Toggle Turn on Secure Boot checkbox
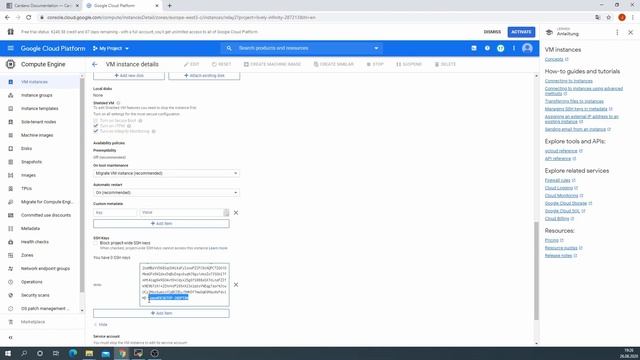 (x=96, y=121)
